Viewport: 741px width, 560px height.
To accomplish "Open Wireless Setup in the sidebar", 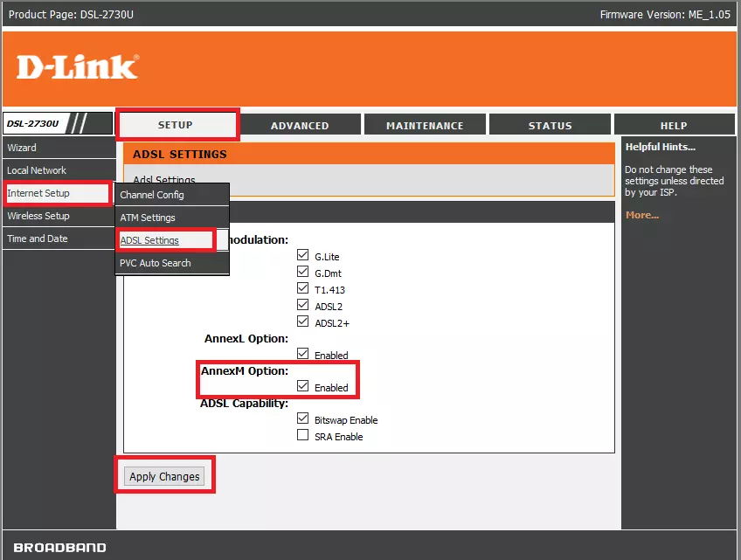I will 59,216.
